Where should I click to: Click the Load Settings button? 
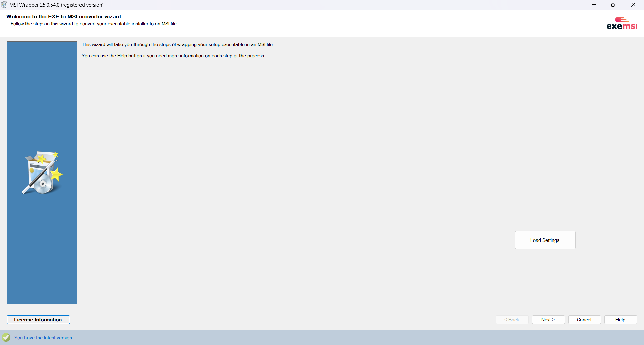(x=545, y=240)
